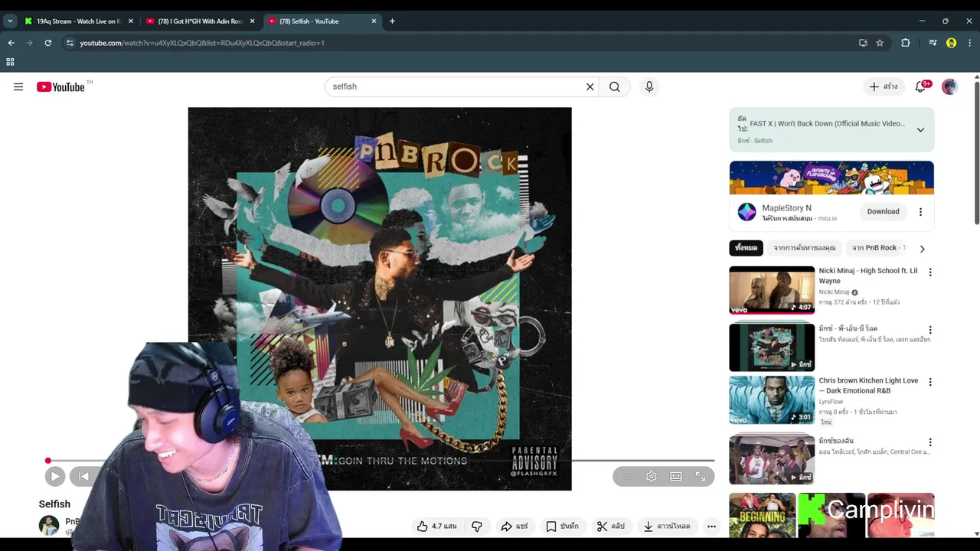Screen dimensions: 980x551
Task: Open the YouTube hamburger guide menu
Action: coord(18,86)
